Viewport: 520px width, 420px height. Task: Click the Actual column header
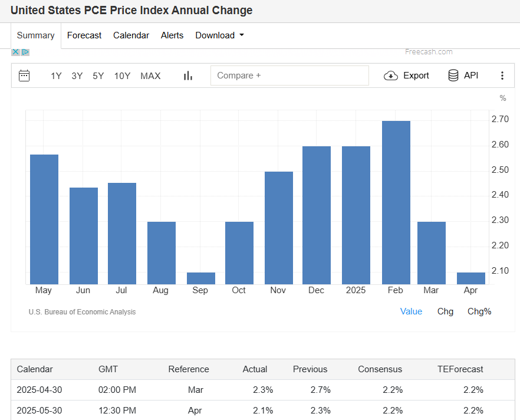tap(255, 369)
